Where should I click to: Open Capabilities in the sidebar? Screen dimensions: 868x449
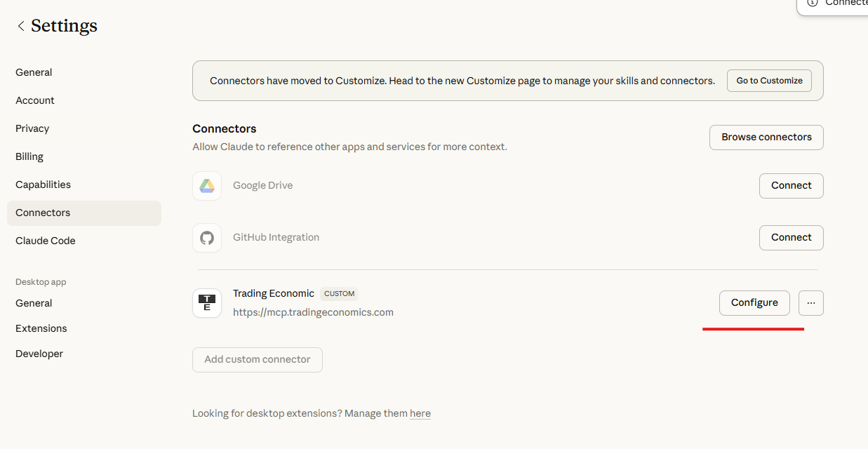[x=43, y=185]
